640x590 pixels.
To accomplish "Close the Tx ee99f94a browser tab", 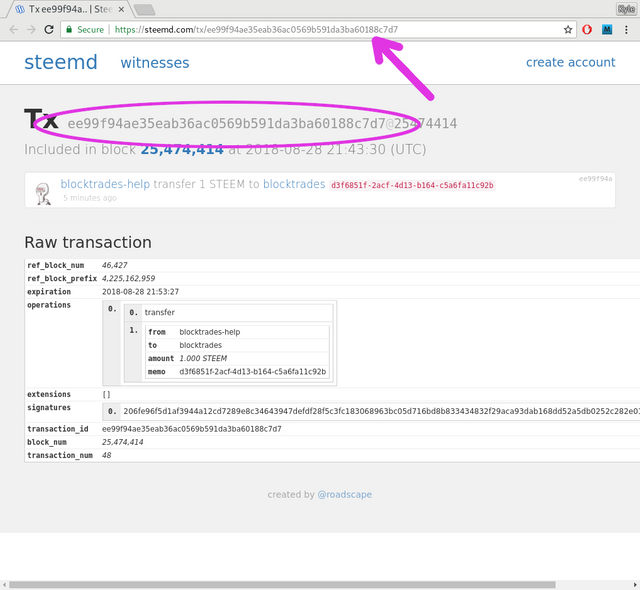I will 121,9.
